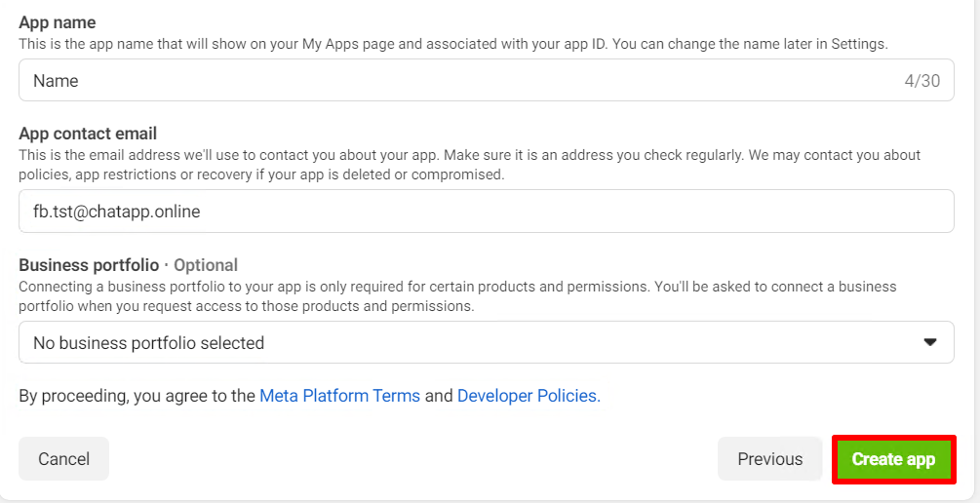980x503 pixels.
Task: Focus the App name input field
Action: [458, 81]
